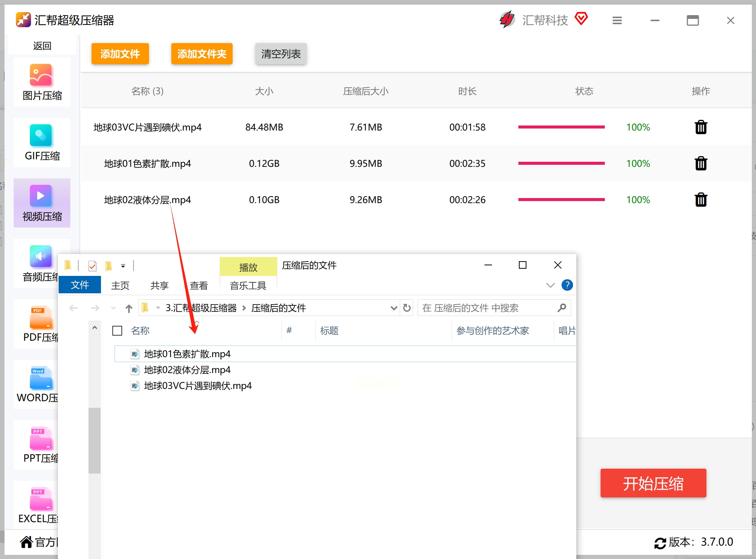Screen dimensions: 756x559
Task: Remove 地球02液体分层.mp4 using trash icon
Action: tap(701, 200)
